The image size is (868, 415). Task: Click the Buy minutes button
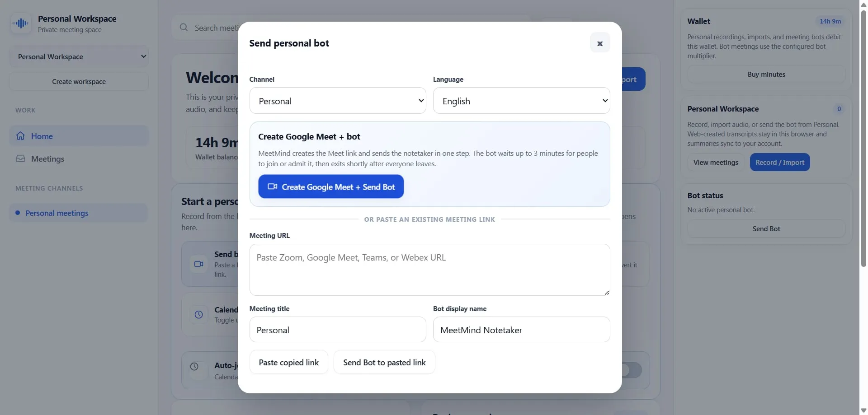[x=766, y=75]
